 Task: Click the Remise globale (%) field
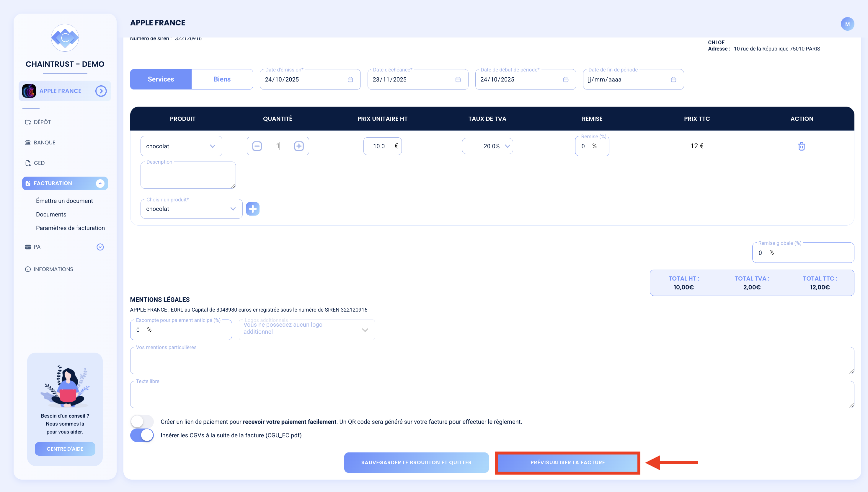803,252
